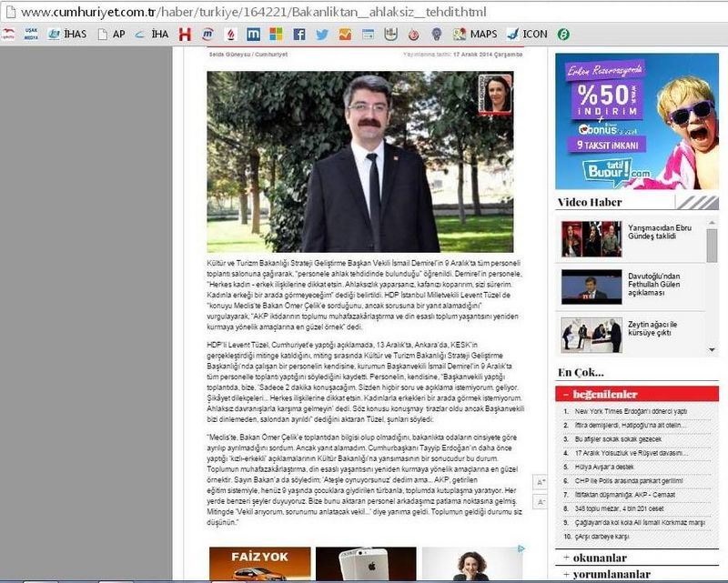The image size is (728, 583).
Task: Open 'Bu afişler sokak sokak gezecek'
Action: (x=618, y=439)
